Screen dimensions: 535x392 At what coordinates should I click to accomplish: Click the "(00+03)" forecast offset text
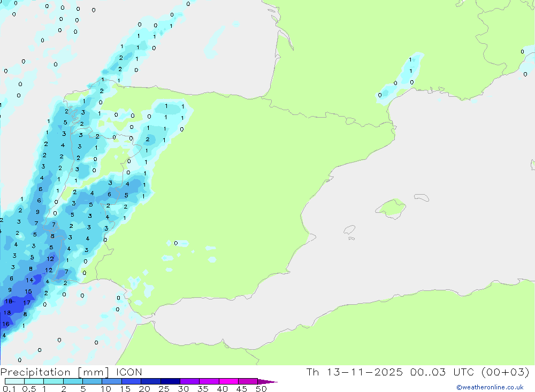506,372
